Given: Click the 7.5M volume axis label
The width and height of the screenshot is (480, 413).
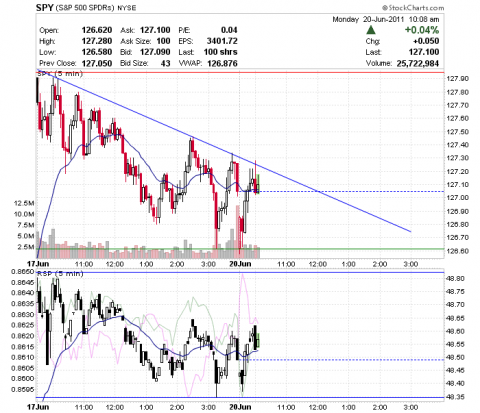Looking at the screenshot, I should (x=26, y=225).
